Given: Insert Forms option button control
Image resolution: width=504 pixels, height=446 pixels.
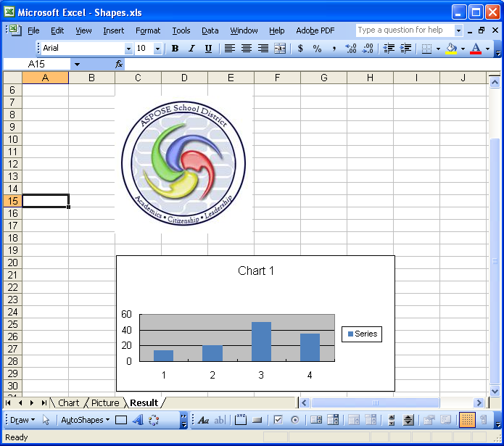Looking at the screenshot, I should (x=295, y=420).
